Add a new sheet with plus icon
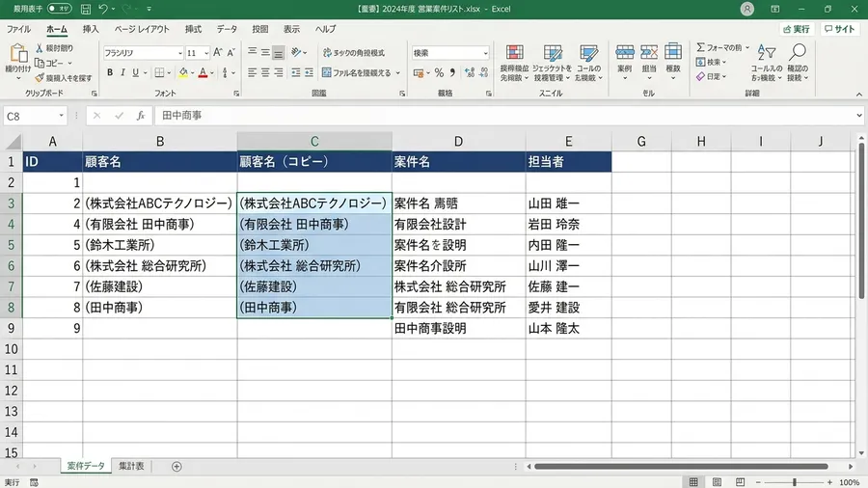Viewport: 868px width, 488px height. point(176,467)
